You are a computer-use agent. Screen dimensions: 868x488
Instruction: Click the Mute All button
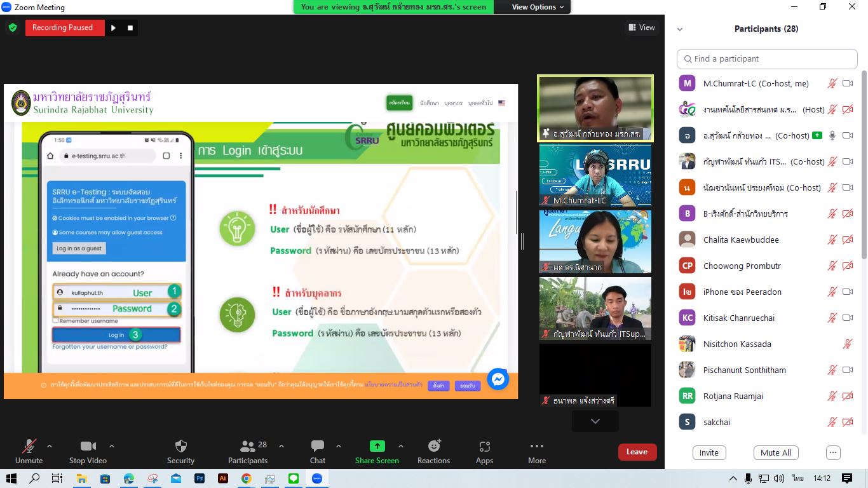(776, 452)
